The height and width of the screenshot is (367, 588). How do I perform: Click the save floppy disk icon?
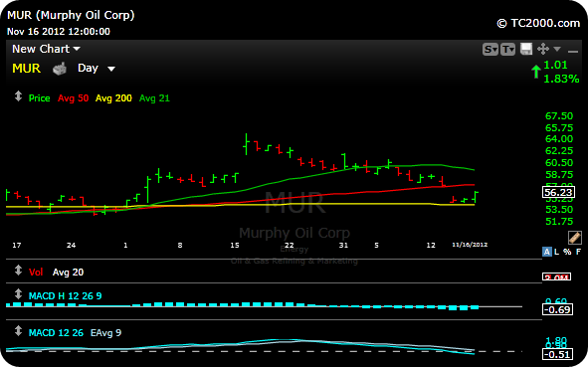pyautogui.click(x=526, y=49)
